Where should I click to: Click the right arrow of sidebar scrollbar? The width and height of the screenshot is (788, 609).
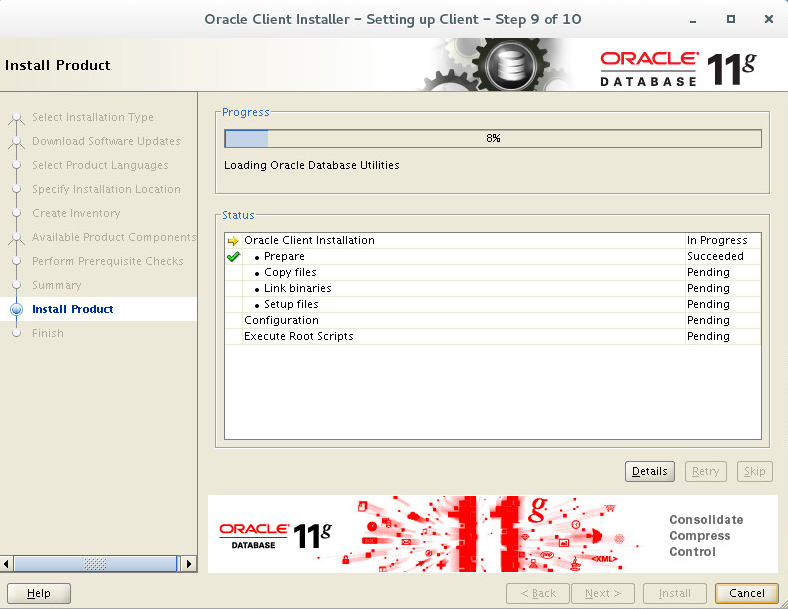[188, 564]
